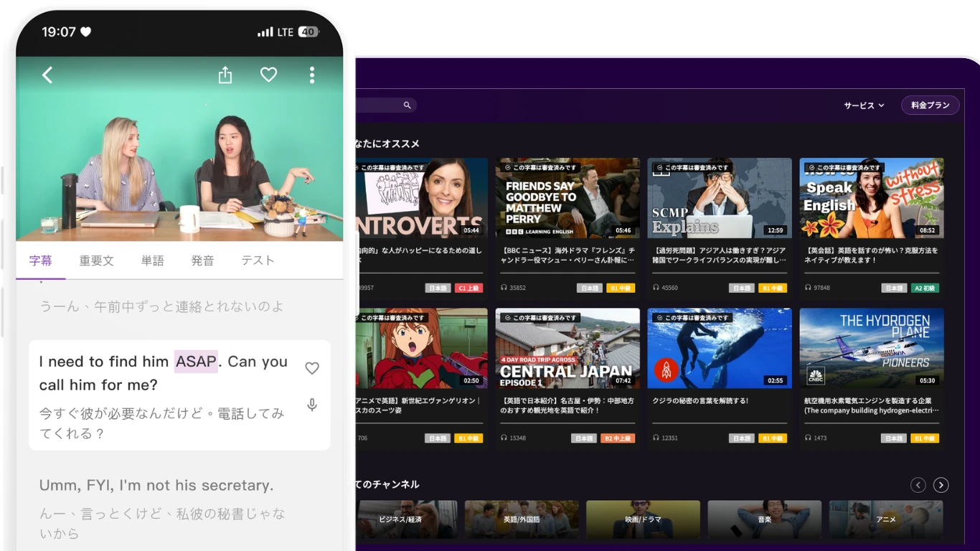Viewport: 980px width, 551px height.
Task: Click the 日本語 badge on SCMP video card
Action: pyautogui.click(x=742, y=288)
